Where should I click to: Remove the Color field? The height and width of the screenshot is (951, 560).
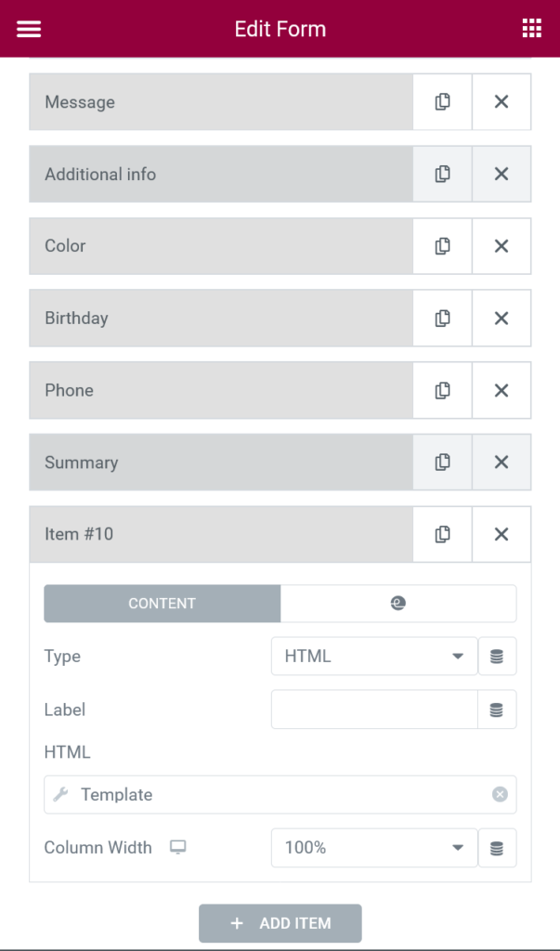point(501,246)
